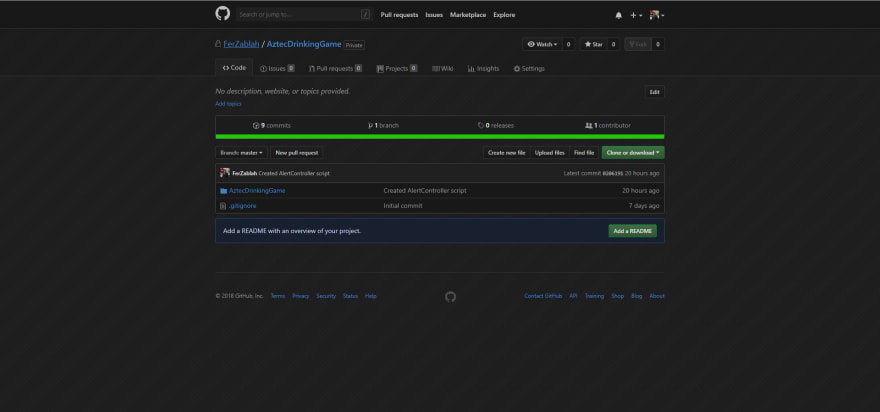Open FerZablah author link in commit bar

245,173
